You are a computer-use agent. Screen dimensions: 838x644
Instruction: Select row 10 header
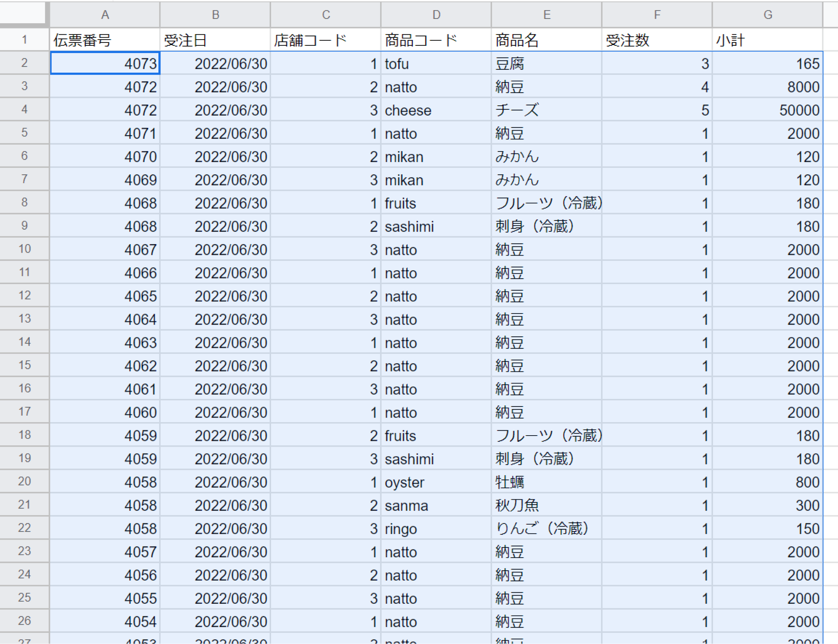click(x=24, y=249)
